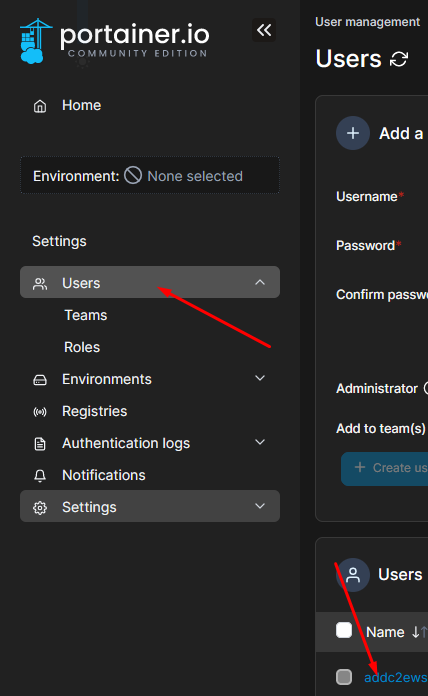Click the Name column header
The height and width of the screenshot is (696, 428).
click(385, 632)
